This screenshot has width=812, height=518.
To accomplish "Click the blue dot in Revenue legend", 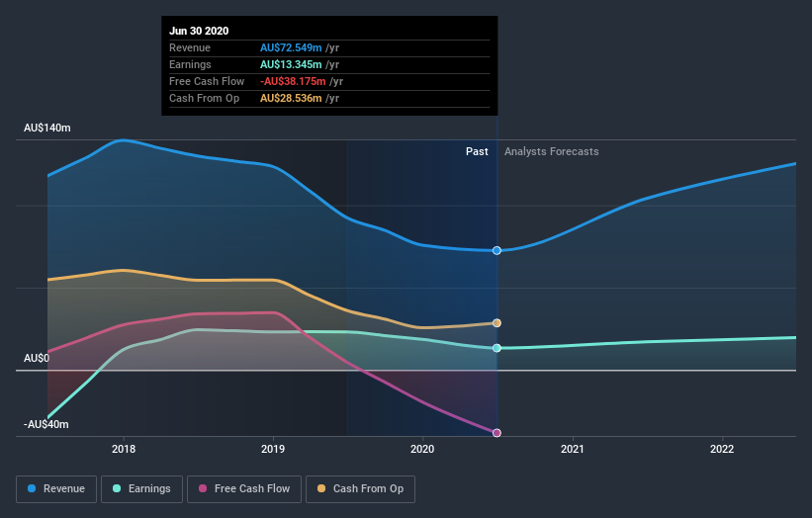I will pyautogui.click(x=32, y=488).
